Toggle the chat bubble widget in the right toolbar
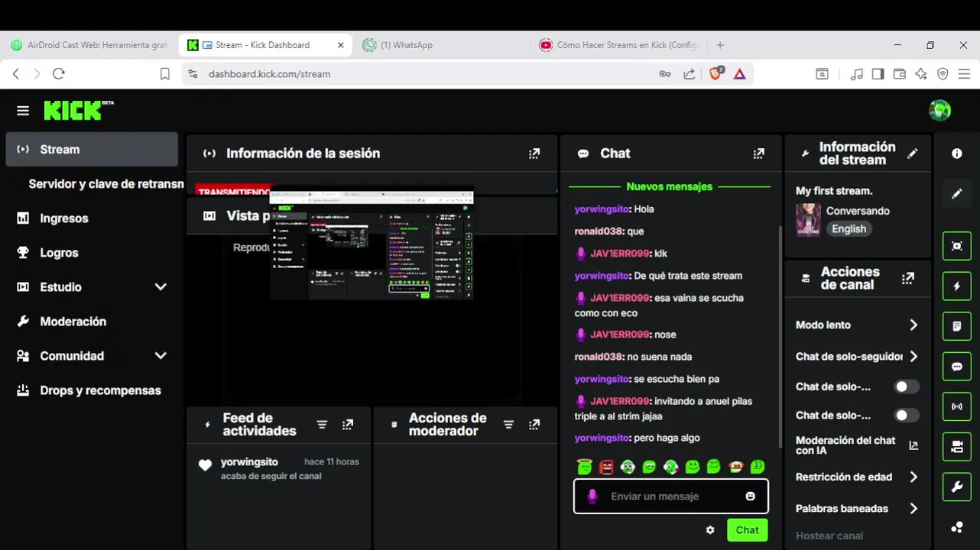Image resolution: width=980 pixels, height=550 pixels. pyautogui.click(x=956, y=367)
